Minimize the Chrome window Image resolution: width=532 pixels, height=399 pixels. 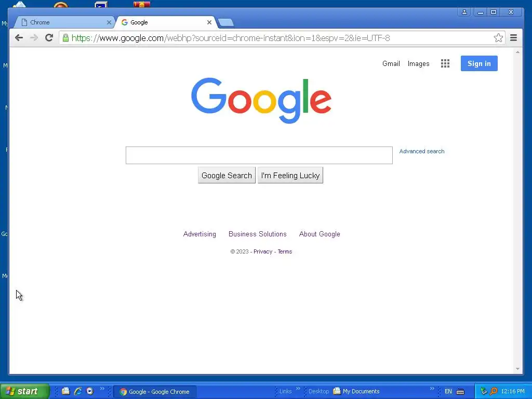480,12
